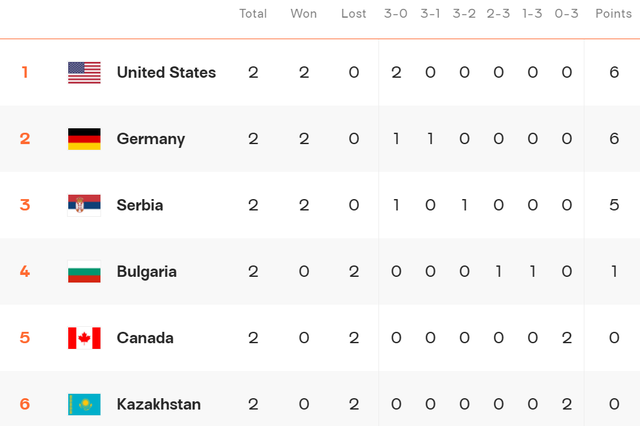Open the Canada team name
The width and height of the screenshot is (640, 426).
[145, 338]
